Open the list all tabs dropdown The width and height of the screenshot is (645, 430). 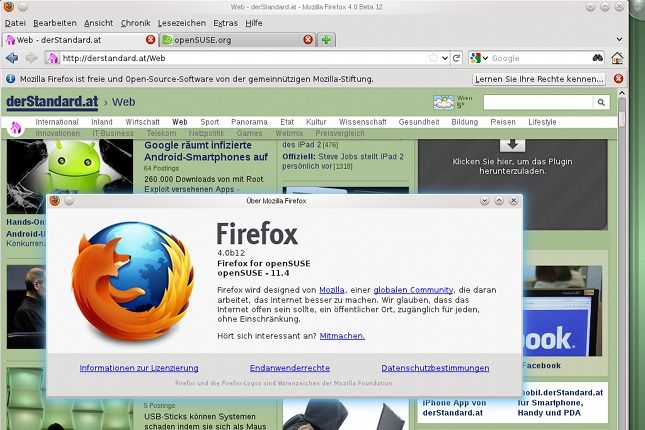(619, 40)
